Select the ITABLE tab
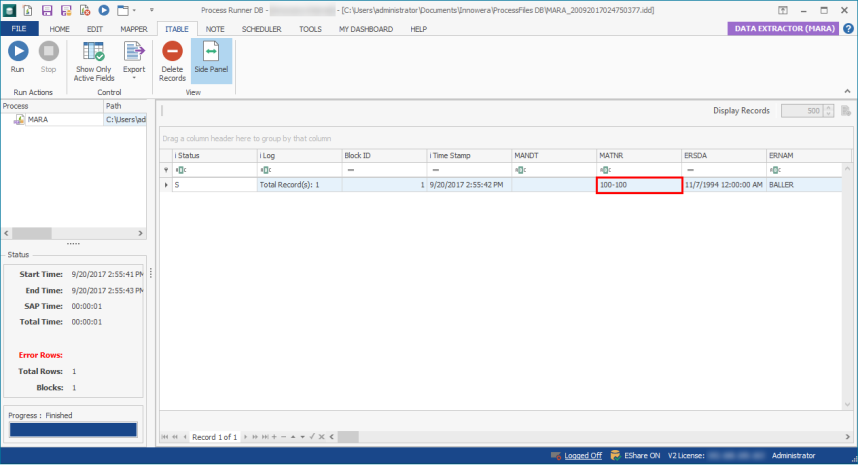Image resolution: width=858 pixels, height=465 pixels. coord(177,29)
